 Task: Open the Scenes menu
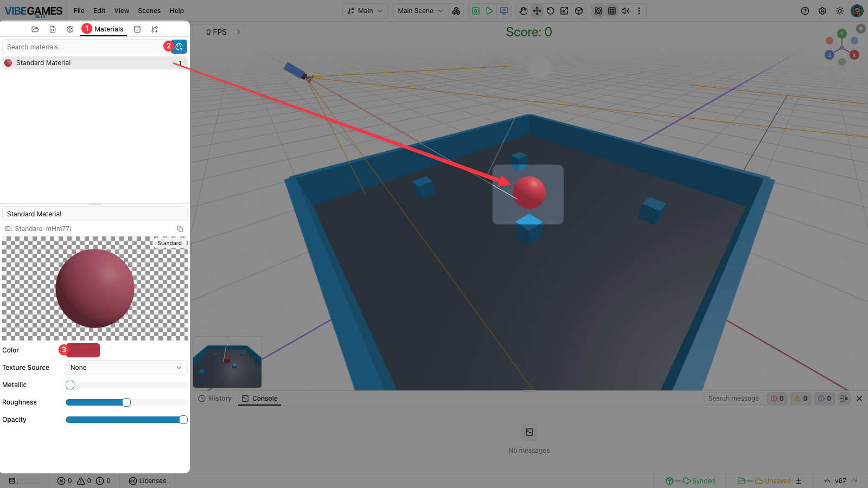(149, 11)
